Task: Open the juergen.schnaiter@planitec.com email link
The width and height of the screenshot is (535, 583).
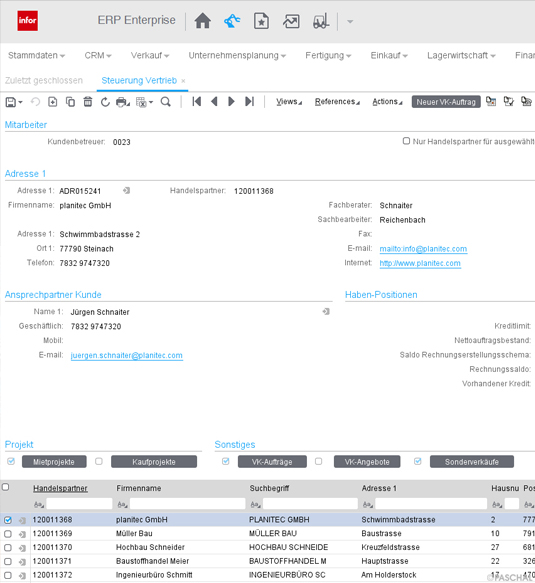Action: pyautogui.click(x=126, y=355)
